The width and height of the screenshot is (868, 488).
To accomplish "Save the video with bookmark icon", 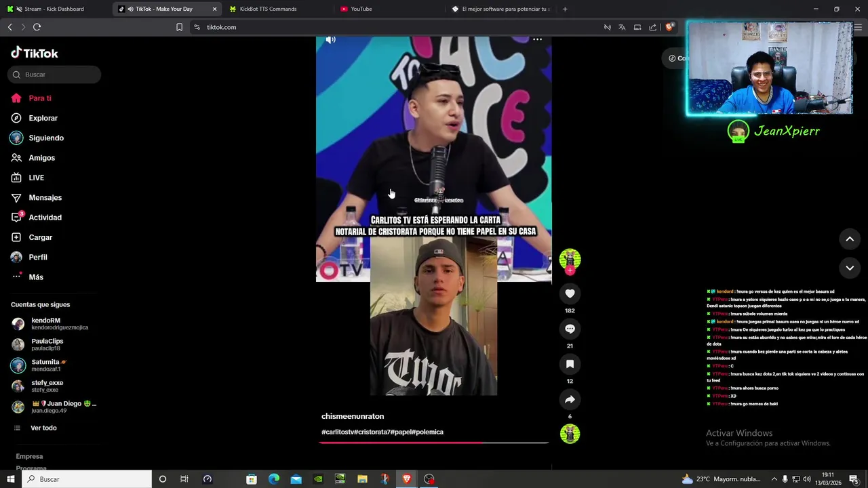I will click(570, 364).
